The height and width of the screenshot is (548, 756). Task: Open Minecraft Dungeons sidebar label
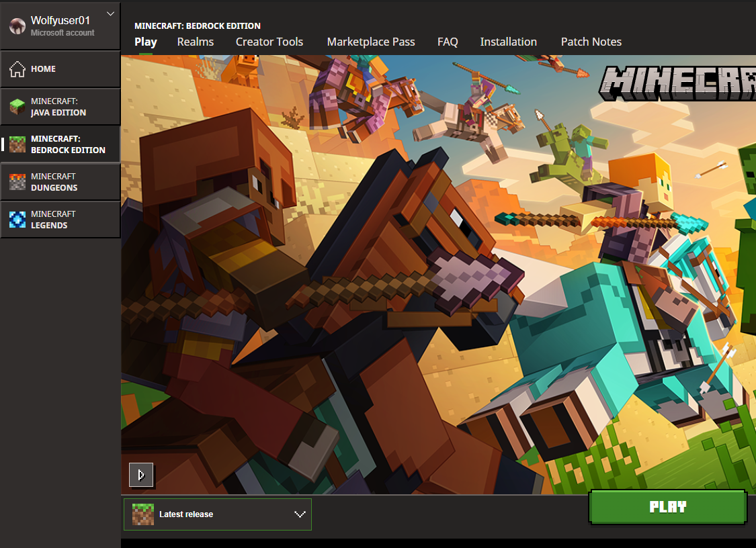[x=54, y=182]
